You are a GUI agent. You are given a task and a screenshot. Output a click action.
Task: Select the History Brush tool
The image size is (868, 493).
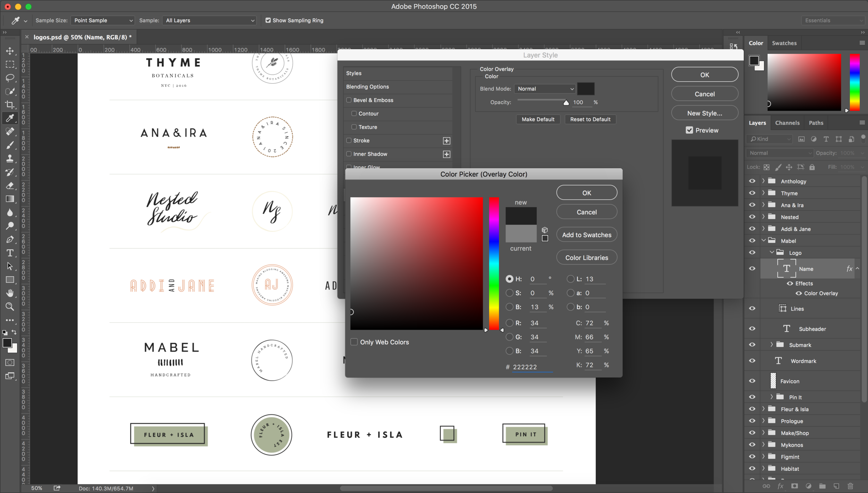coord(10,172)
